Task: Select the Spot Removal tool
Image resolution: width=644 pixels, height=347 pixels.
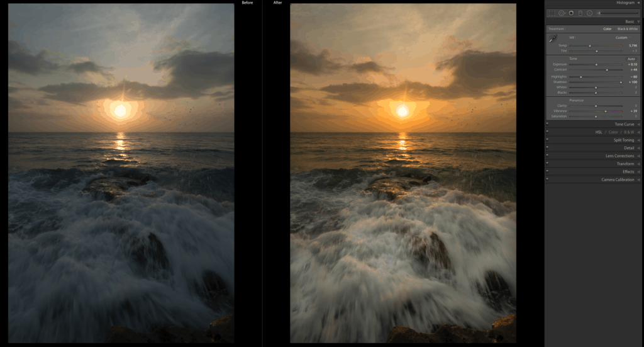Action: point(562,13)
